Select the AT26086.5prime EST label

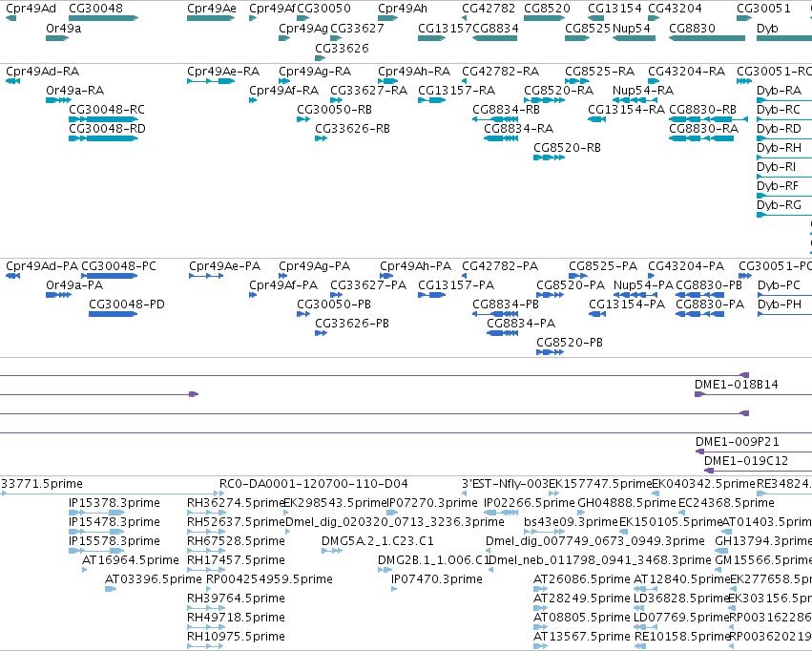pyautogui.click(x=581, y=579)
